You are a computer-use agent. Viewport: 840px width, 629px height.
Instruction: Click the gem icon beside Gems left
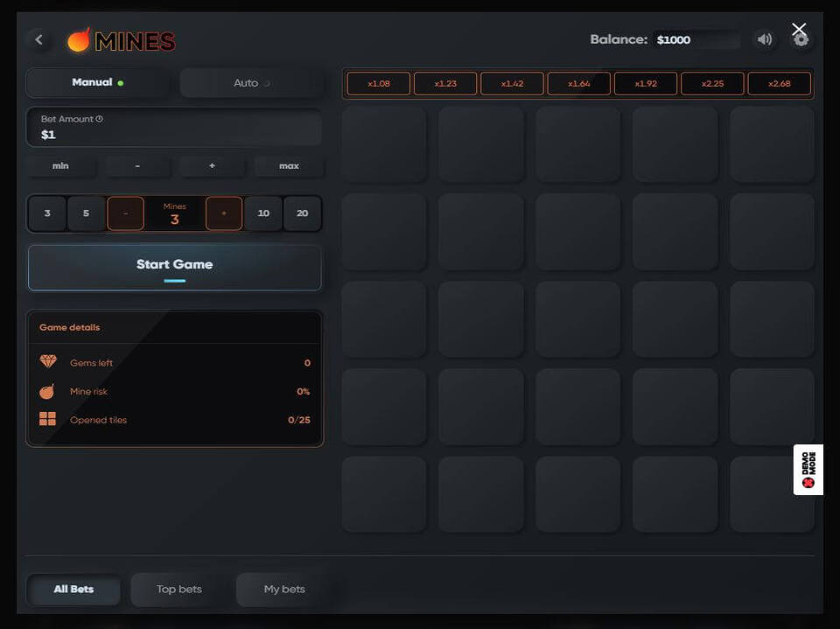coord(47,362)
